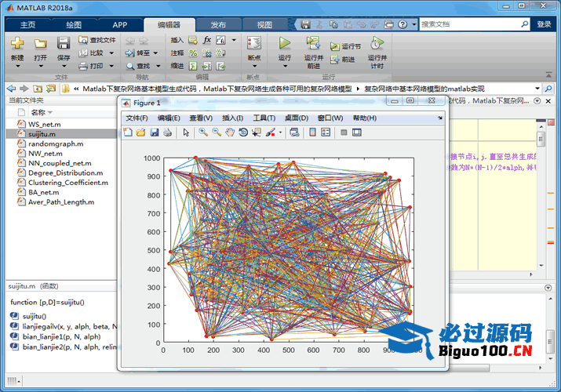
Task: Run the script with green Run arrow
Action: point(285,43)
